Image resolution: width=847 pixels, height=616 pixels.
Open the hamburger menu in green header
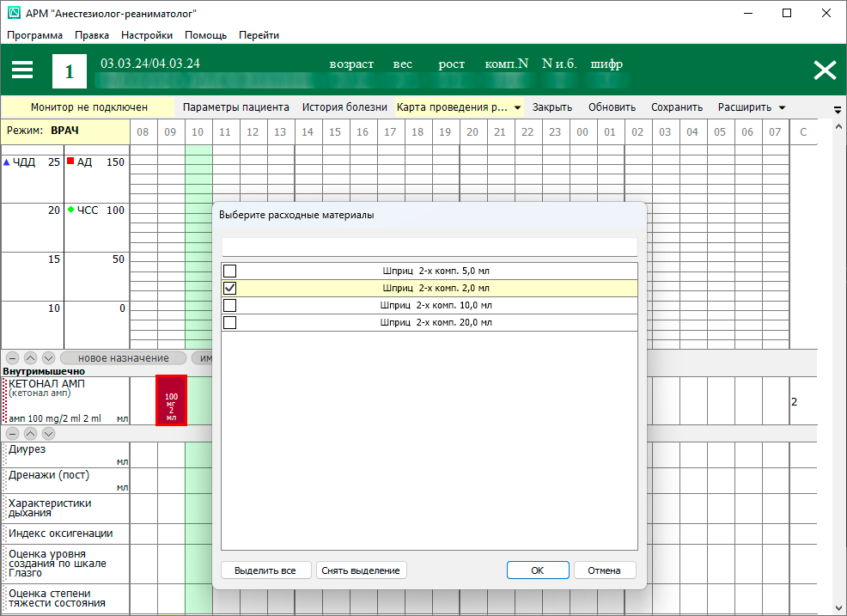click(x=22, y=70)
